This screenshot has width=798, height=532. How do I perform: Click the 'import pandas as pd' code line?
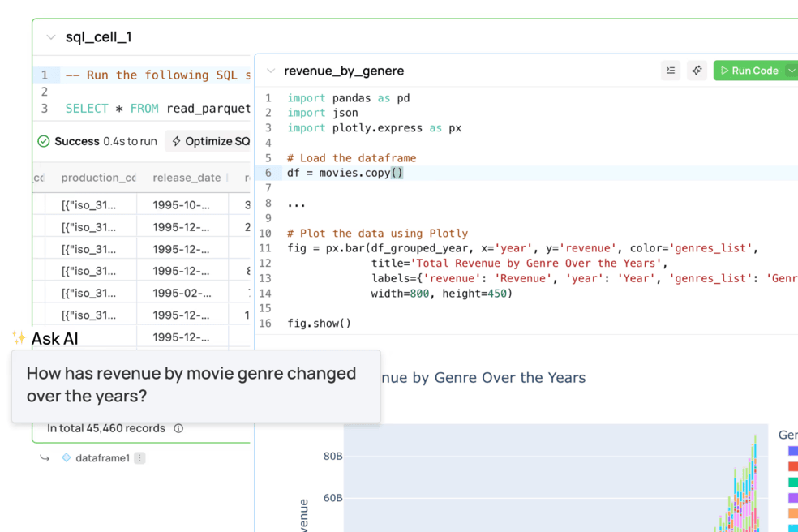point(348,98)
